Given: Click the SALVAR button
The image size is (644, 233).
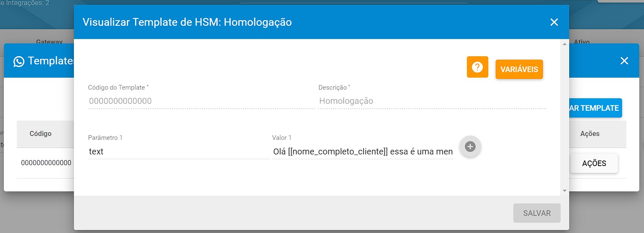Looking at the screenshot, I should 537,213.
